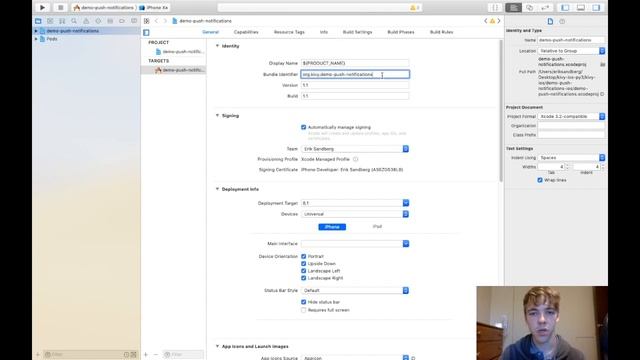Expand the Pods project tree item

pyautogui.click(x=36, y=39)
